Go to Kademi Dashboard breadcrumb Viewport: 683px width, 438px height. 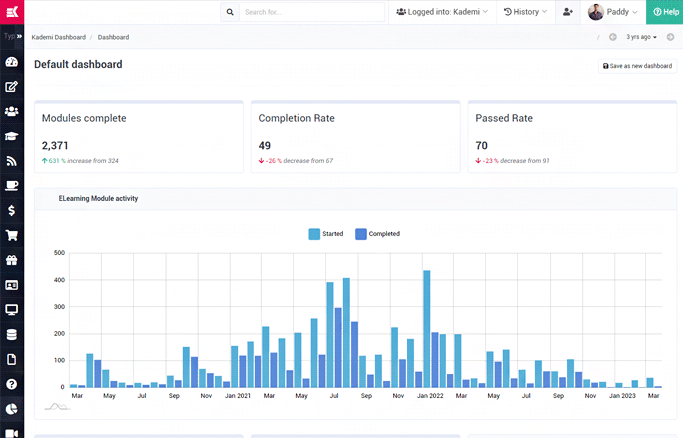[x=59, y=37]
